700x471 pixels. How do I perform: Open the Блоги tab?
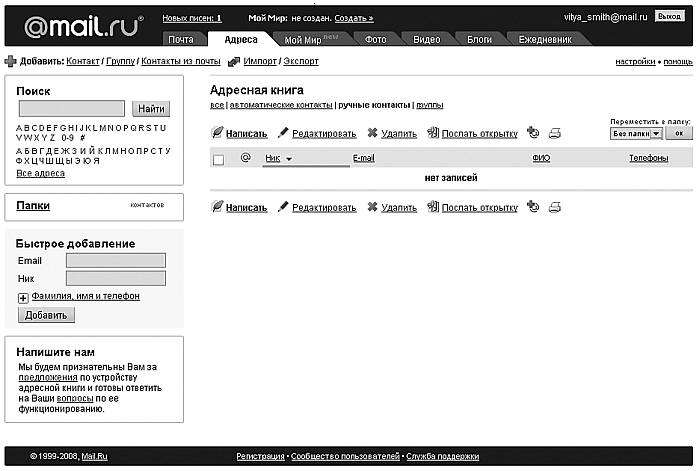coord(479,39)
